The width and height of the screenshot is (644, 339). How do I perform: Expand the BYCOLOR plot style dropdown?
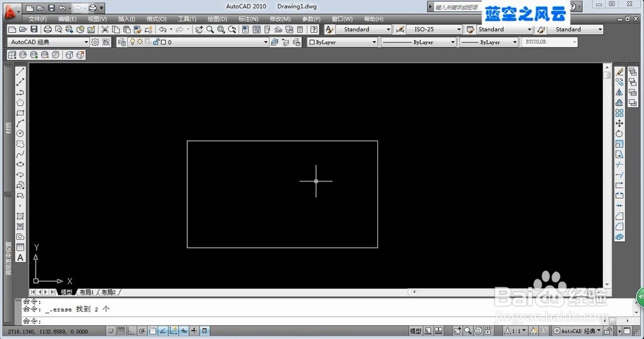549,42
